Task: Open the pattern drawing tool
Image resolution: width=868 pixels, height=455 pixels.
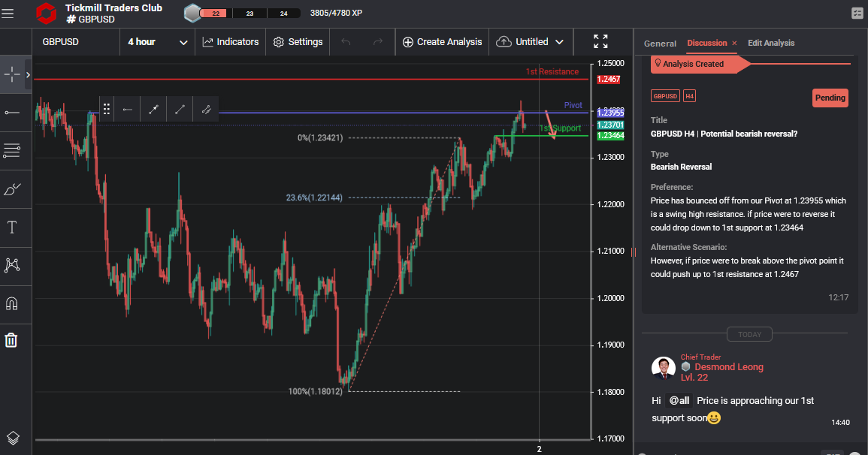Action: 11,265
